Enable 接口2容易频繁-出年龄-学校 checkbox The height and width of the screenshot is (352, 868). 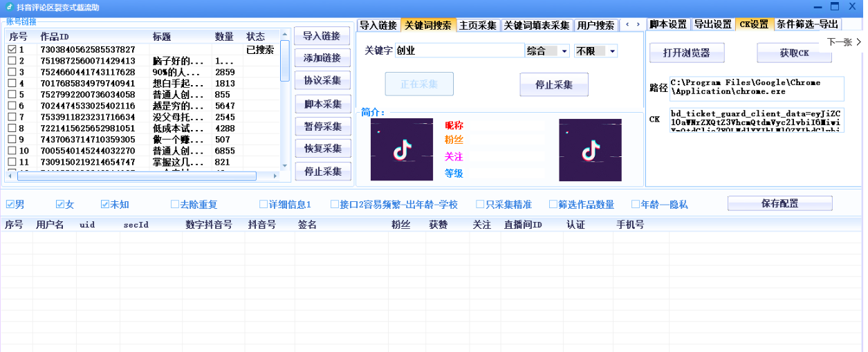[x=335, y=204]
